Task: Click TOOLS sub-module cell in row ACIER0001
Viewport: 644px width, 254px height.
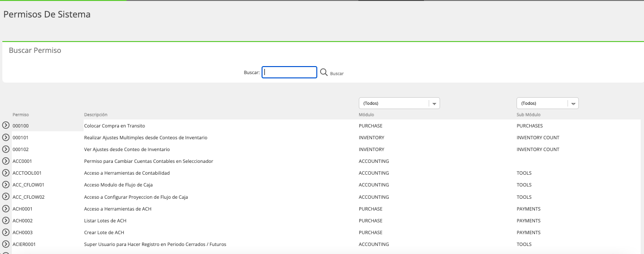Action: 524,245
